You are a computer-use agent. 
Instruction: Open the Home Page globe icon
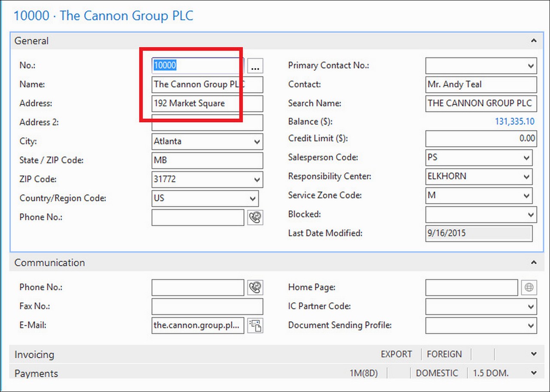[x=529, y=287]
